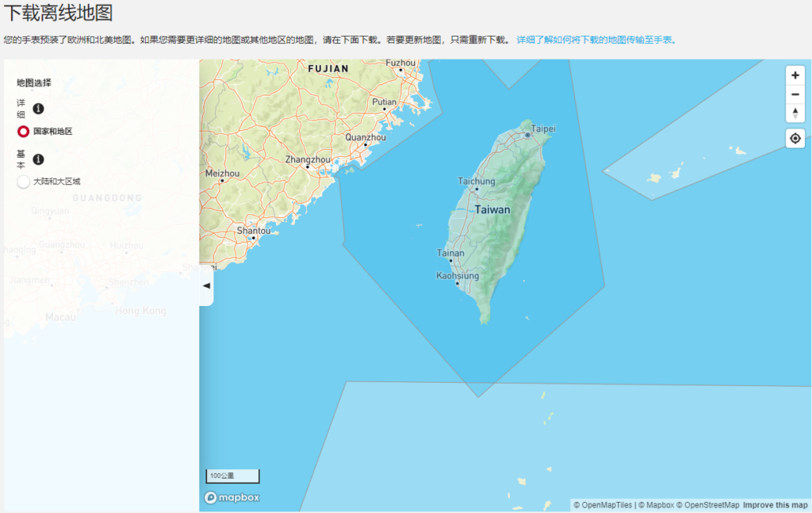Click the Quanzhou city label
The height and width of the screenshot is (513, 812).
pos(366,138)
